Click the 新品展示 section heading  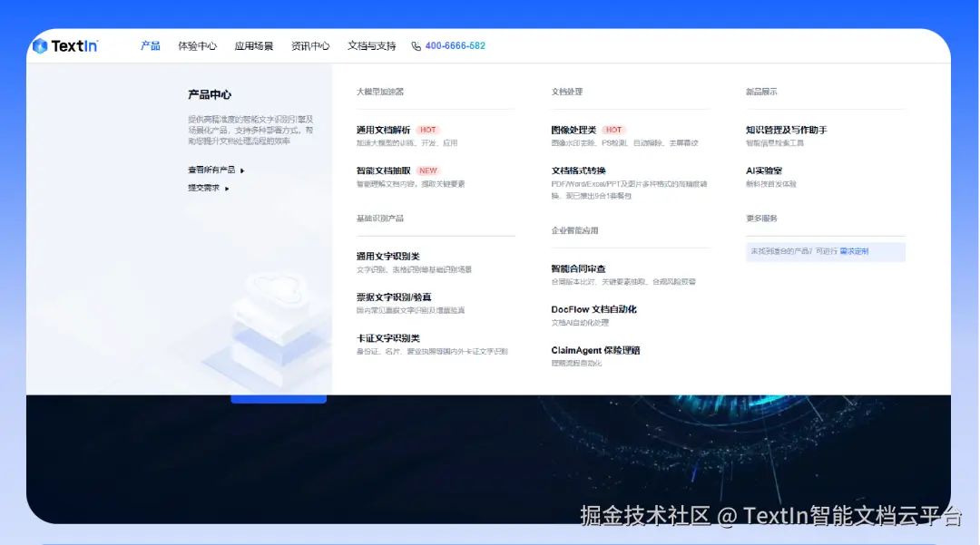761,92
